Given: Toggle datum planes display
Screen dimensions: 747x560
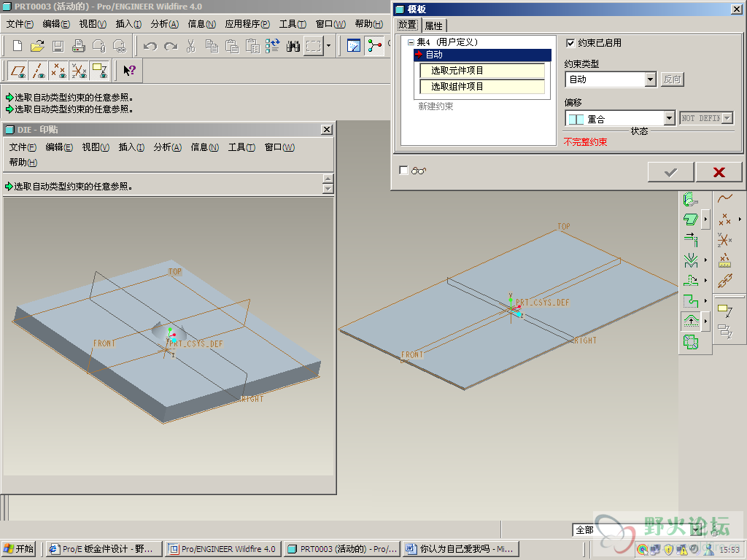Looking at the screenshot, I should (x=18, y=71).
